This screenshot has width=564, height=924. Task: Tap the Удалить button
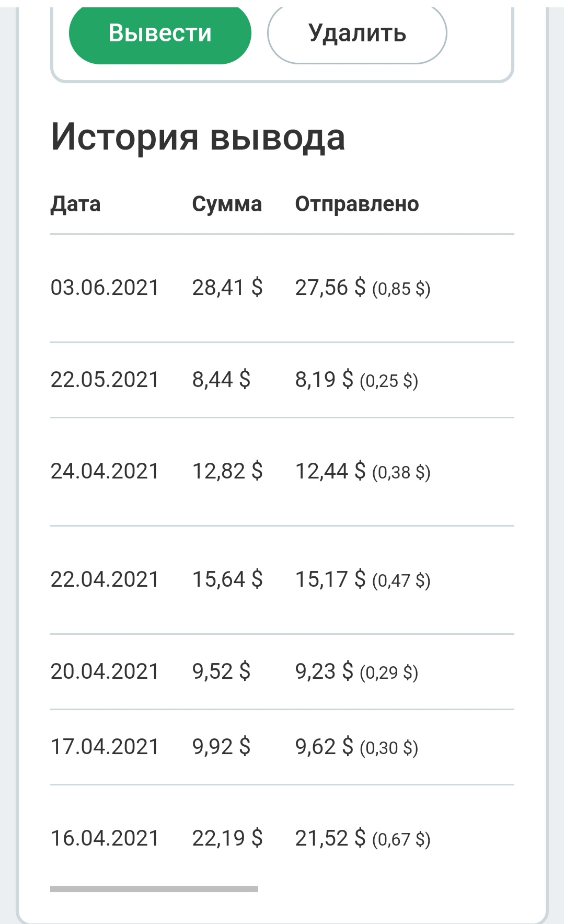point(357,33)
